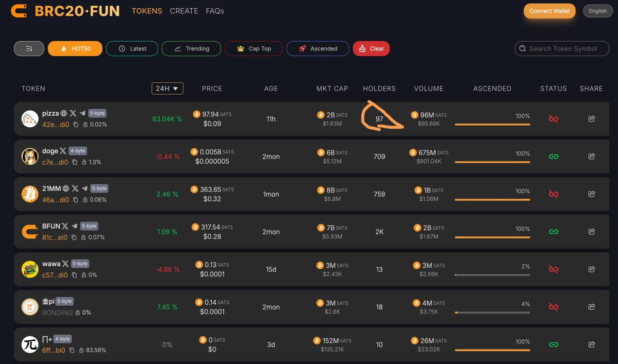
Task: Open the English language selector
Action: pos(597,10)
